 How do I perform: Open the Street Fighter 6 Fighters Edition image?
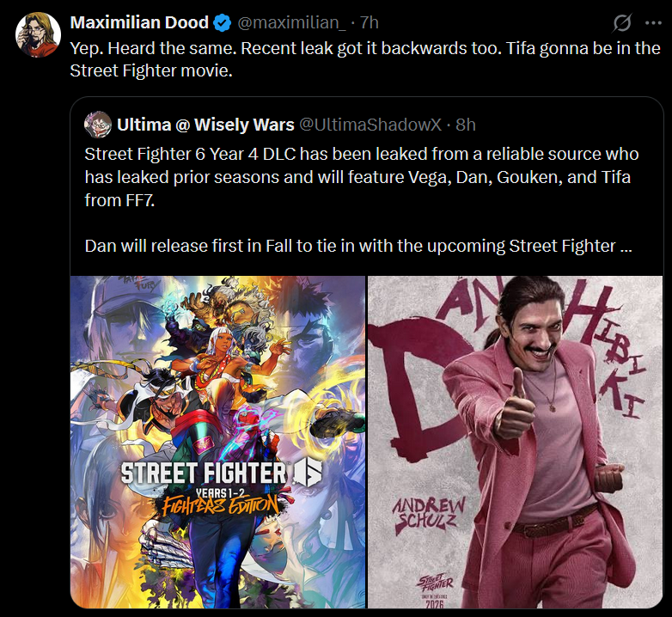coord(217,442)
